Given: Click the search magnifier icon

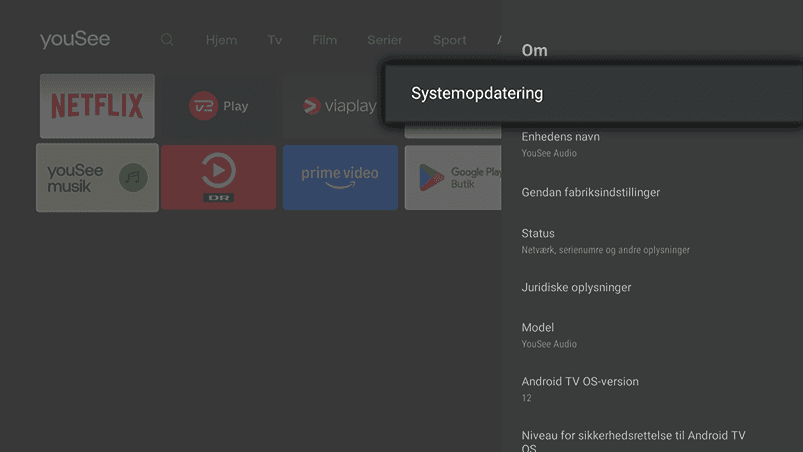Looking at the screenshot, I should tap(167, 40).
